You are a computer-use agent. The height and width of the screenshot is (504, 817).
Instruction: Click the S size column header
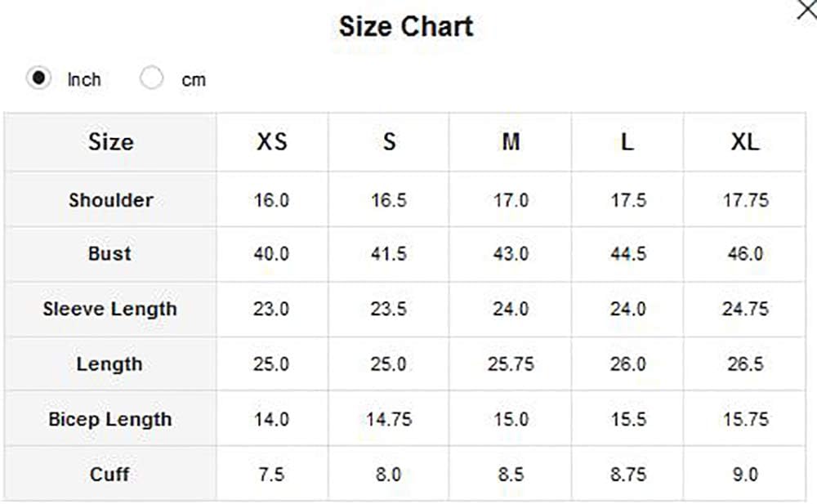point(389,142)
